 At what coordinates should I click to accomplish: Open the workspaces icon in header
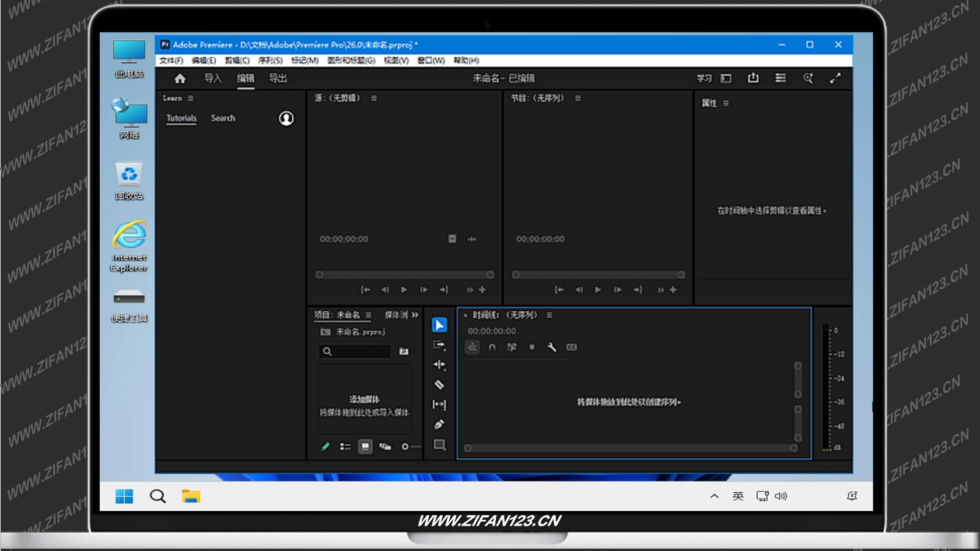(x=780, y=78)
